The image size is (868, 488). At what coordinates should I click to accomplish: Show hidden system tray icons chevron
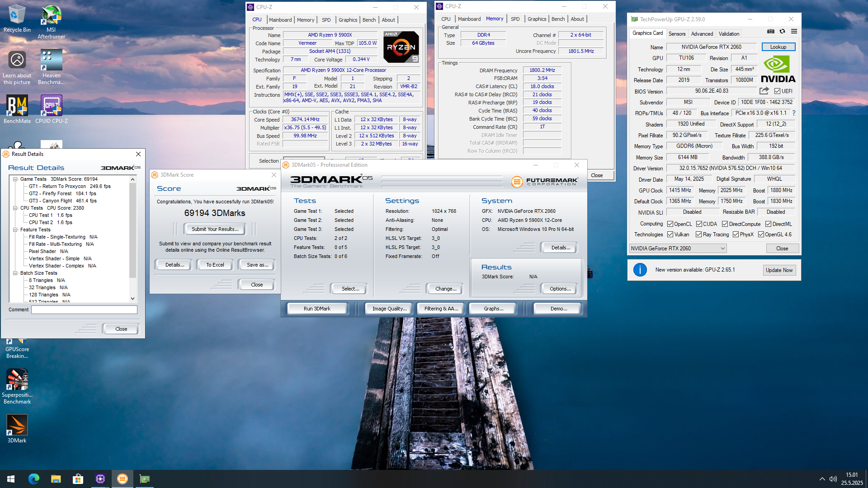tap(822, 479)
